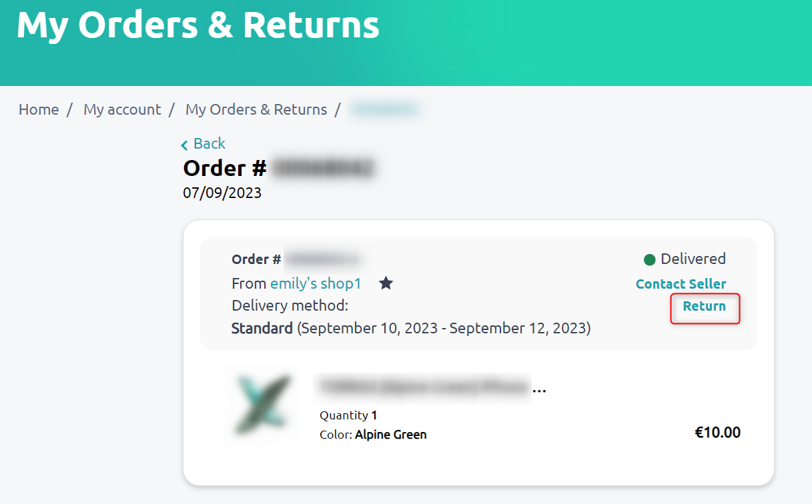Click the order date 07/09/2023
Viewport: 812px width, 504px height.
[222, 193]
